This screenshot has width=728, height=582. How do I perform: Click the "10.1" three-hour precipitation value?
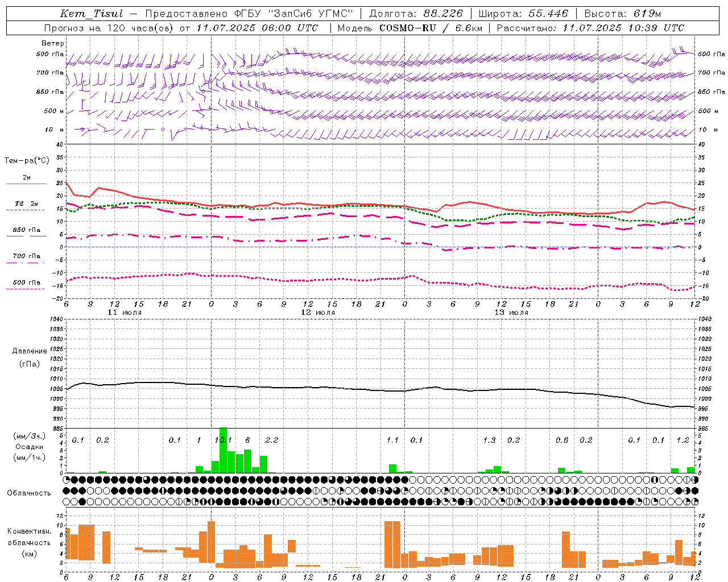tap(223, 440)
